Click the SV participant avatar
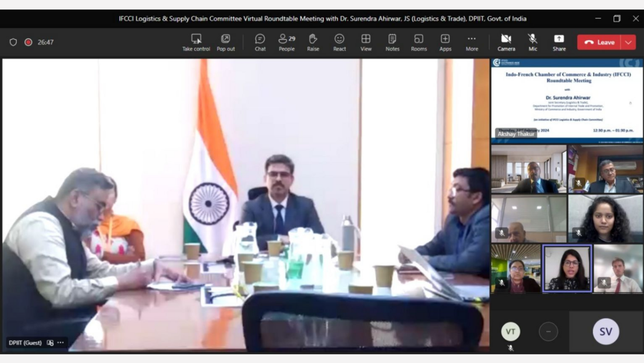 pyautogui.click(x=605, y=332)
